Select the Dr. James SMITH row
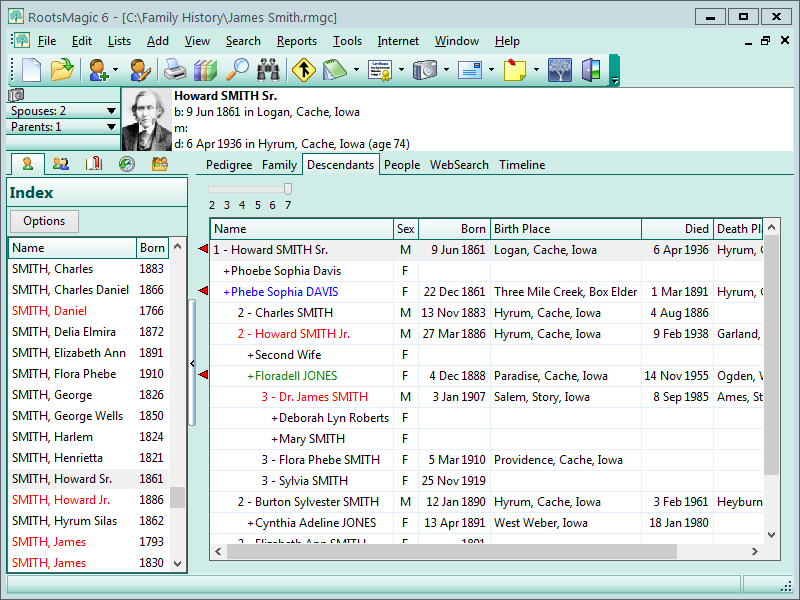The height and width of the screenshot is (600, 800). pos(315,397)
